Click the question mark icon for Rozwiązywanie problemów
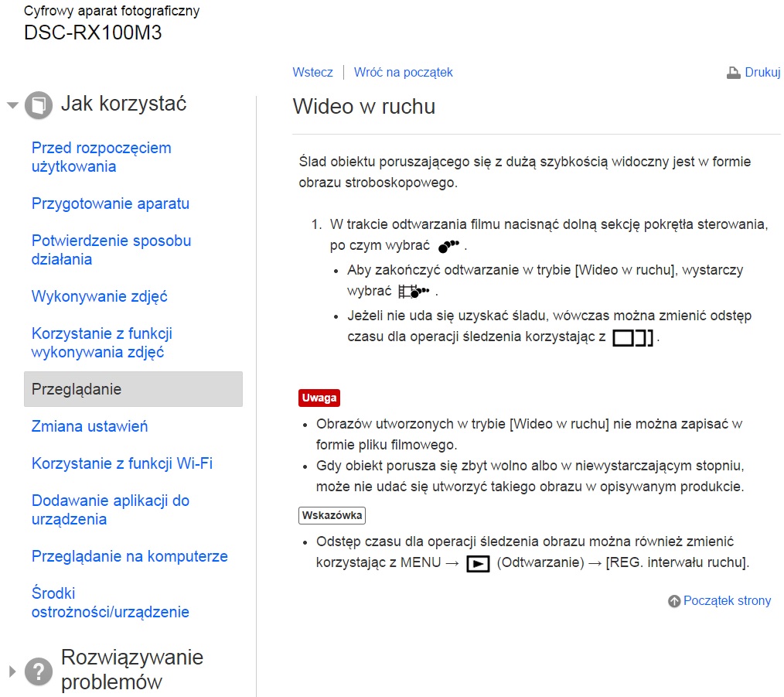Screen dimensions: 784x697 (x=39, y=671)
